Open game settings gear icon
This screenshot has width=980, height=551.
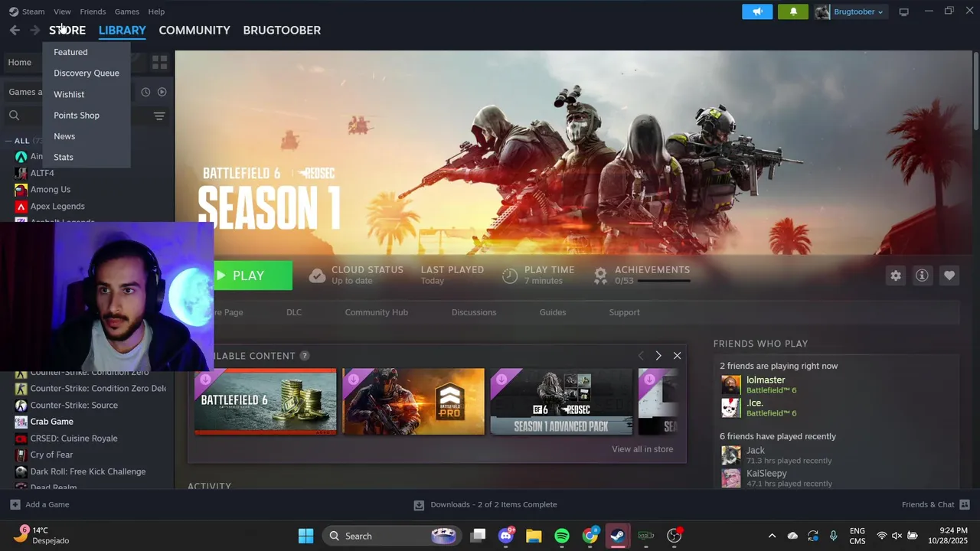point(896,275)
